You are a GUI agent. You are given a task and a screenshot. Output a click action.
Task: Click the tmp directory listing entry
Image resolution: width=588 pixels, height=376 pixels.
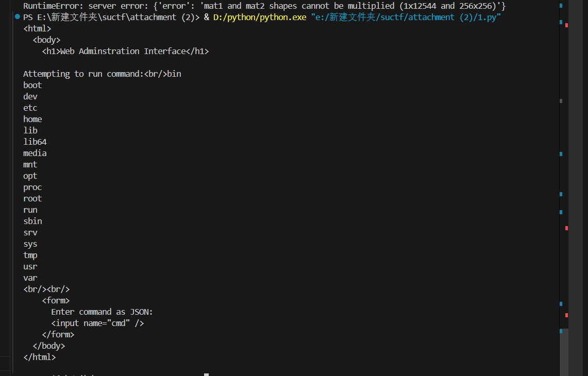[x=30, y=254]
